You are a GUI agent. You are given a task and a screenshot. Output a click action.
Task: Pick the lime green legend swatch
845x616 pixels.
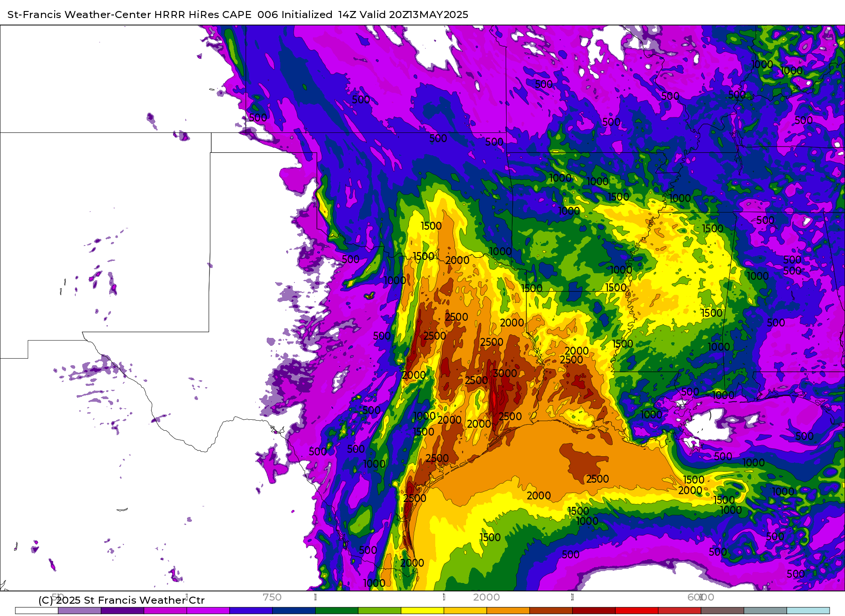[380, 611]
